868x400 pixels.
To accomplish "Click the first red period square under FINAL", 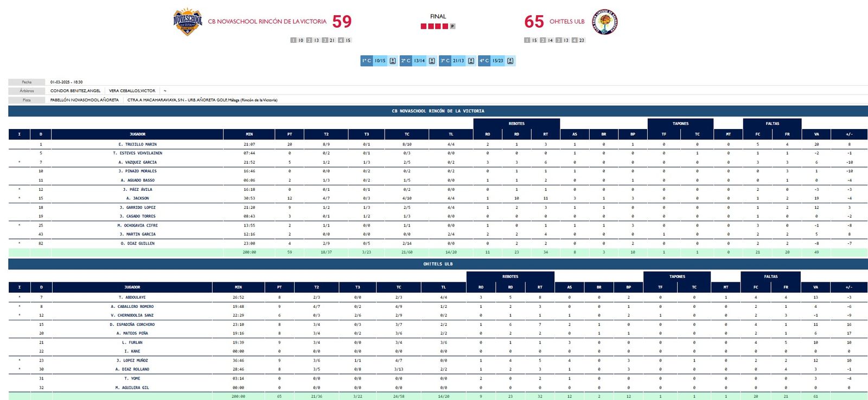I will (x=424, y=26).
